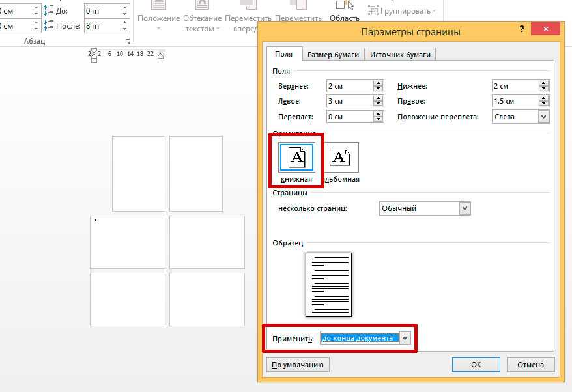Click the Образец page preview thumbnail
Viewport: 572px width, 392px height.
[x=328, y=285]
